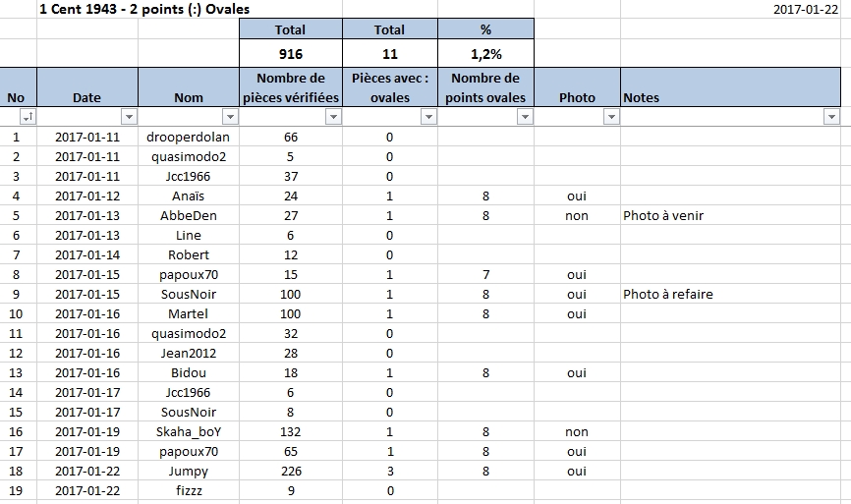
Task: Select the percentage cell showing 1,2%
Action: click(485, 54)
